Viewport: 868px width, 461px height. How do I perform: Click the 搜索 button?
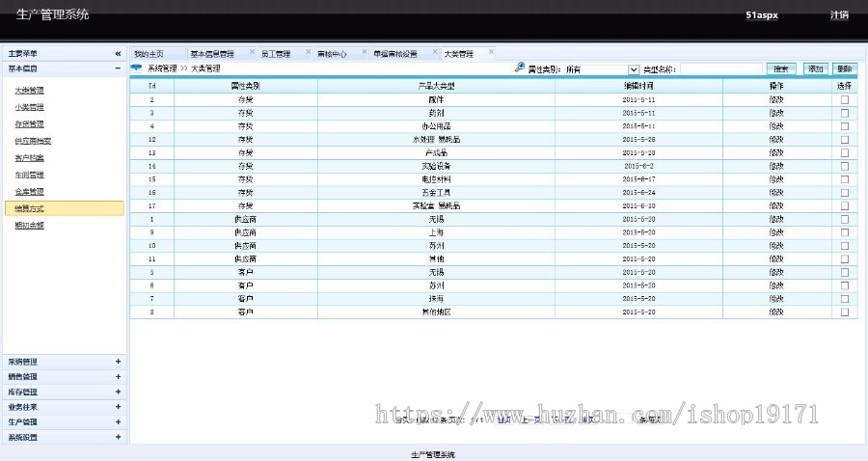pos(781,69)
